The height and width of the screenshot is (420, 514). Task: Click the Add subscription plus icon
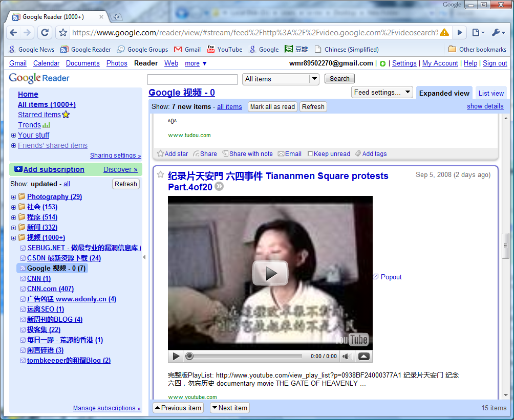[x=18, y=169]
